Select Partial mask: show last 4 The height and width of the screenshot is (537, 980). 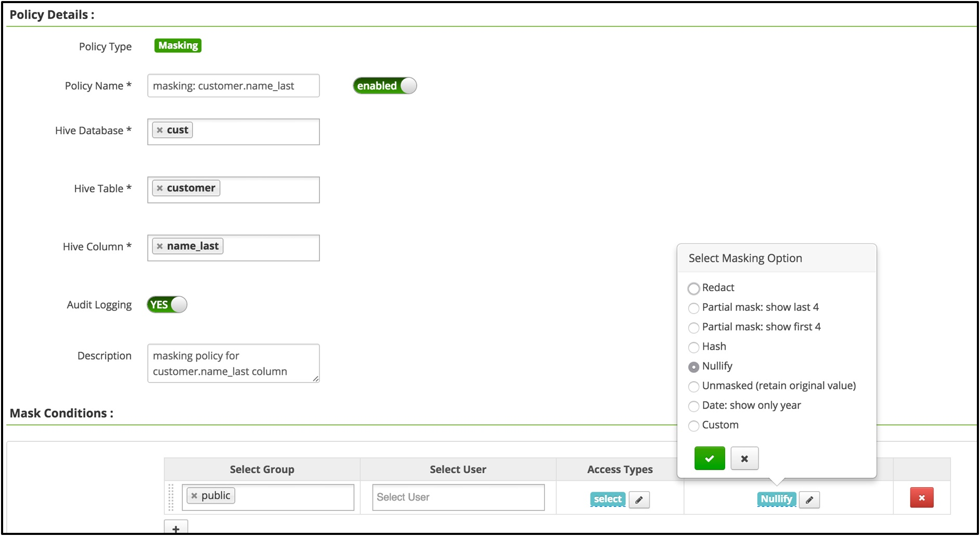coord(693,308)
